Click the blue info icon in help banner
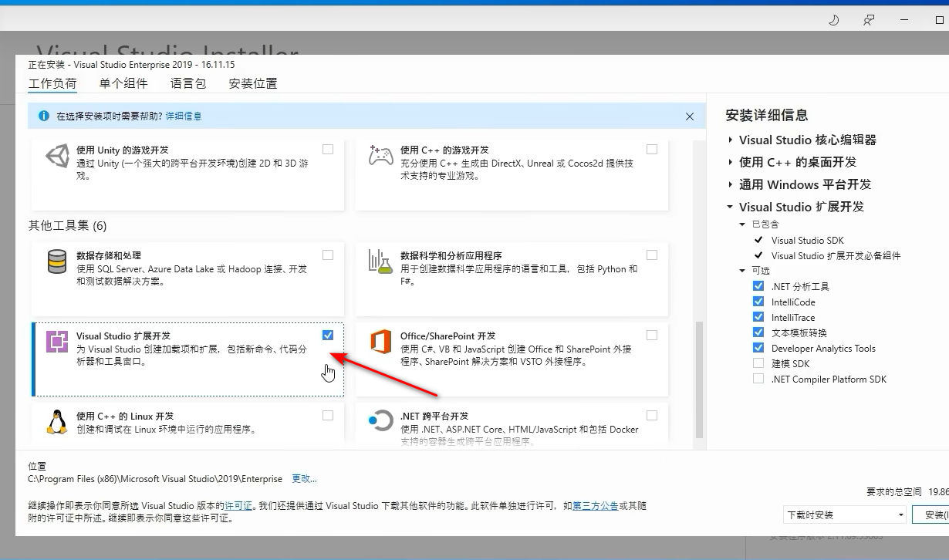Viewport: 949px width, 560px height. (x=43, y=116)
